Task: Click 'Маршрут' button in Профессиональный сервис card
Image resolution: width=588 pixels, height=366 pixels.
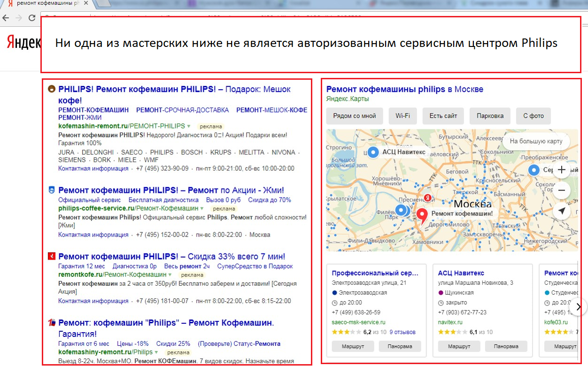Action: click(353, 346)
